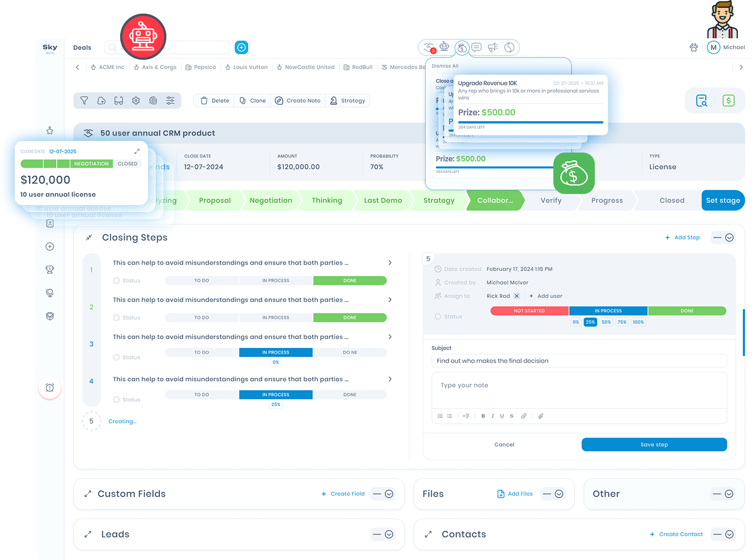Select the 50% progress option
Image resolution: width=752 pixels, height=560 pixels.
click(x=606, y=322)
